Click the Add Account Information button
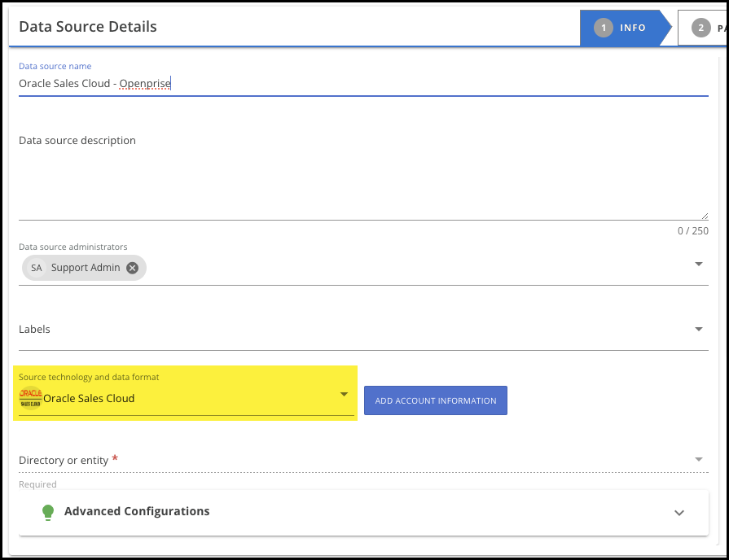Screen dimensions: 729x560 click(435, 400)
